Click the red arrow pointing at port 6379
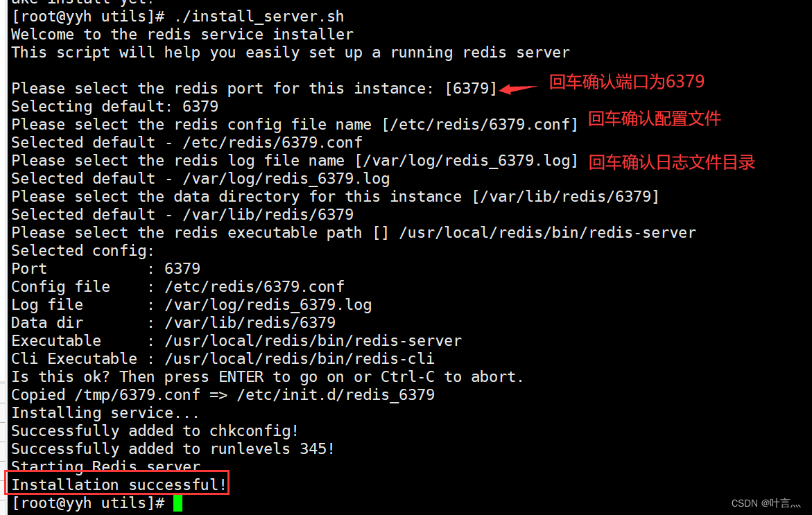 click(520, 88)
